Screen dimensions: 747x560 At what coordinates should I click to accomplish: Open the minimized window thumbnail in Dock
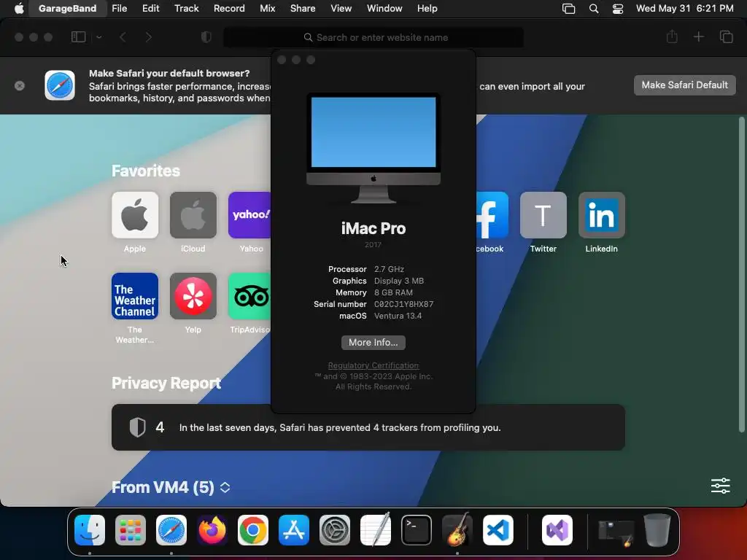(x=616, y=532)
